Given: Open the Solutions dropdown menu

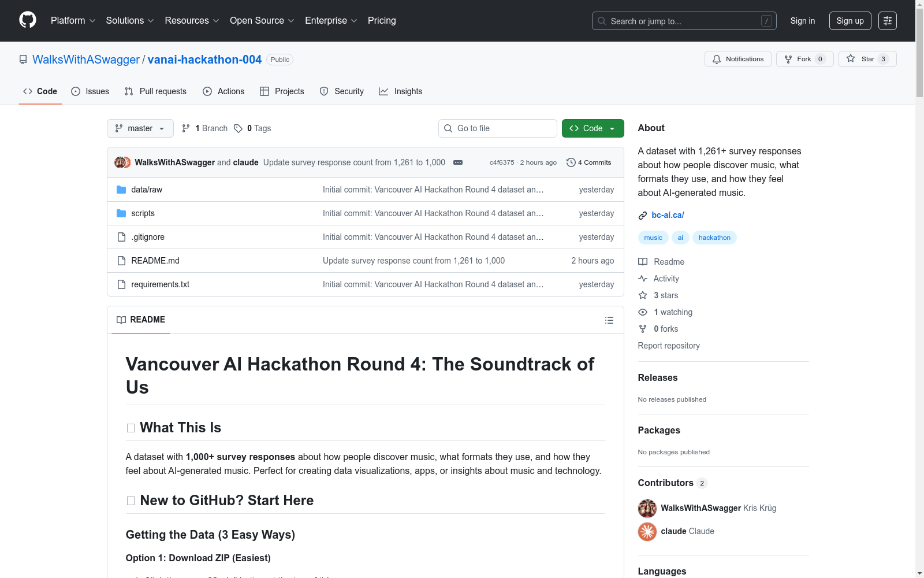Looking at the screenshot, I should 130,21.
